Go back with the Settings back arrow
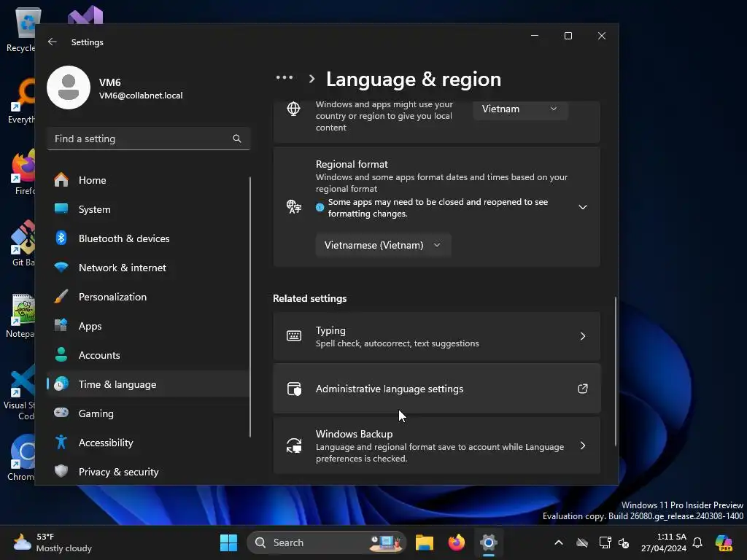This screenshot has height=560, width=747. (53, 42)
